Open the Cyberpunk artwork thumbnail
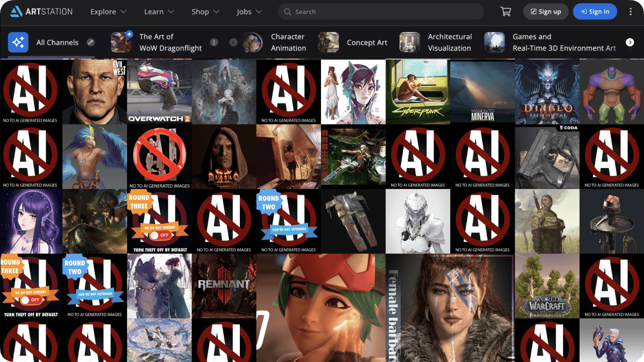This screenshot has height=362, width=644. point(418,92)
